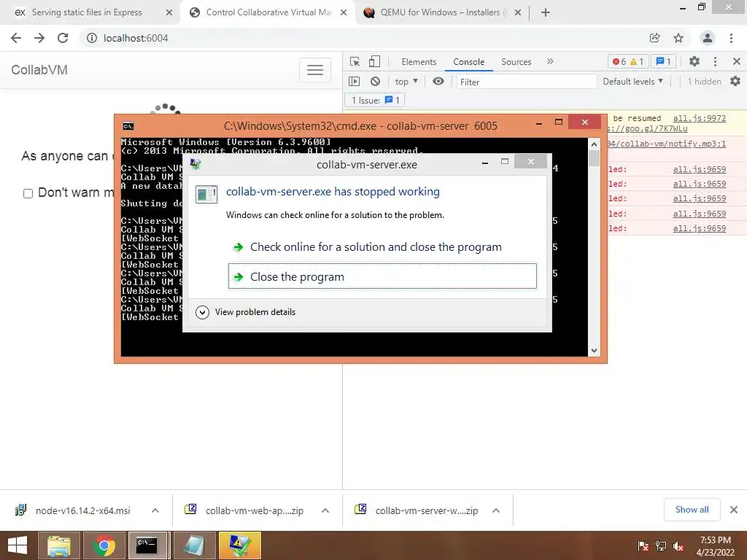
Task: Toggle DevTools device toolbar
Action: coord(374,61)
